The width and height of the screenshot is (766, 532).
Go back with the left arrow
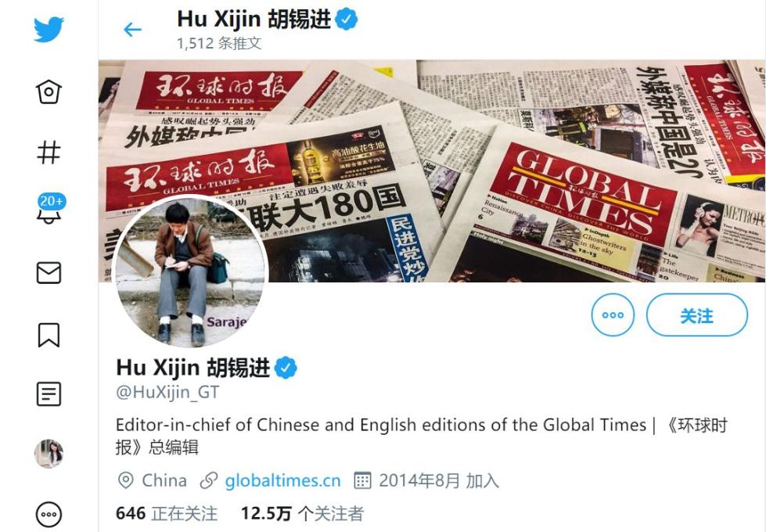click(132, 30)
